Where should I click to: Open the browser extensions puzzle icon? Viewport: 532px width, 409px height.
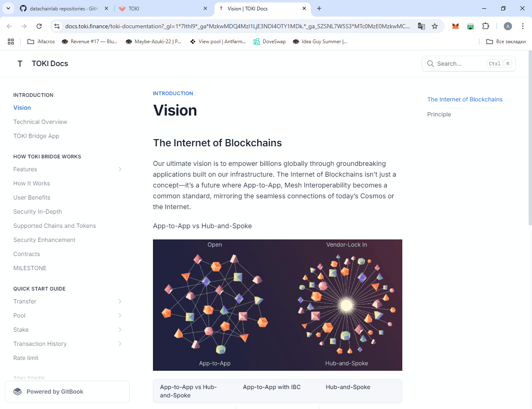pos(485,26)
